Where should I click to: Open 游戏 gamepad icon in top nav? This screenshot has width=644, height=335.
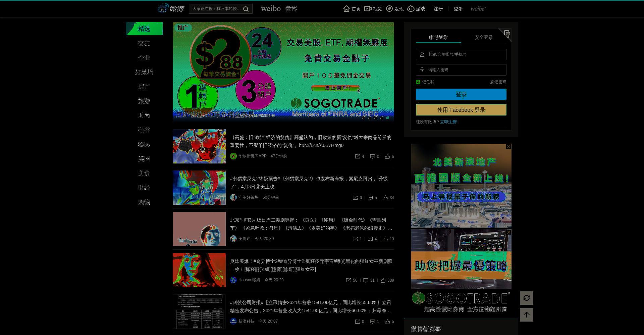(411, 9)
